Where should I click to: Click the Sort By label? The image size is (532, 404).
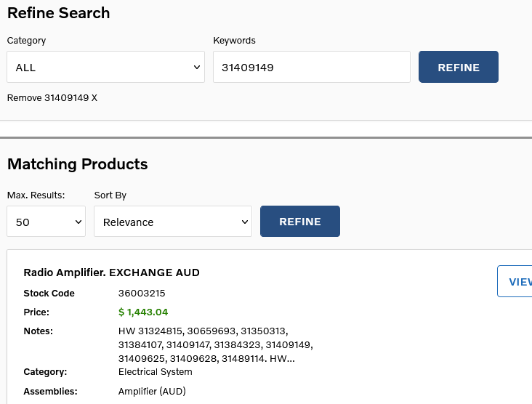(x=110, y=195)
